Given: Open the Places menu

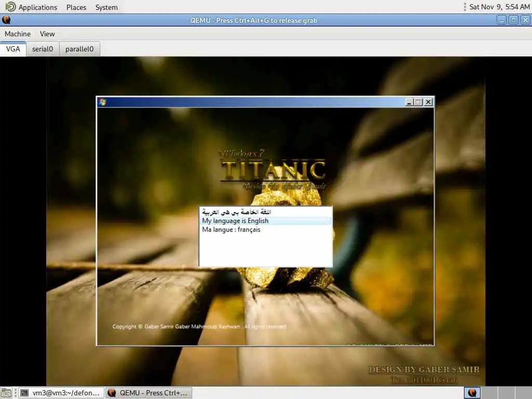Looking at the screenshot, I should point(76,7).
